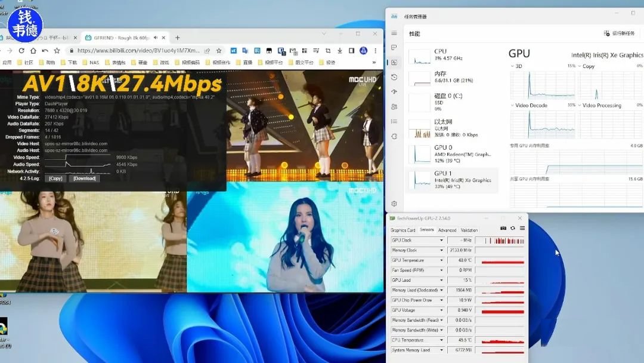Open the Memory Clock sensor dropdown
Image resolution: width=644 pixels, height=363 pixels.
coord(441,250)
